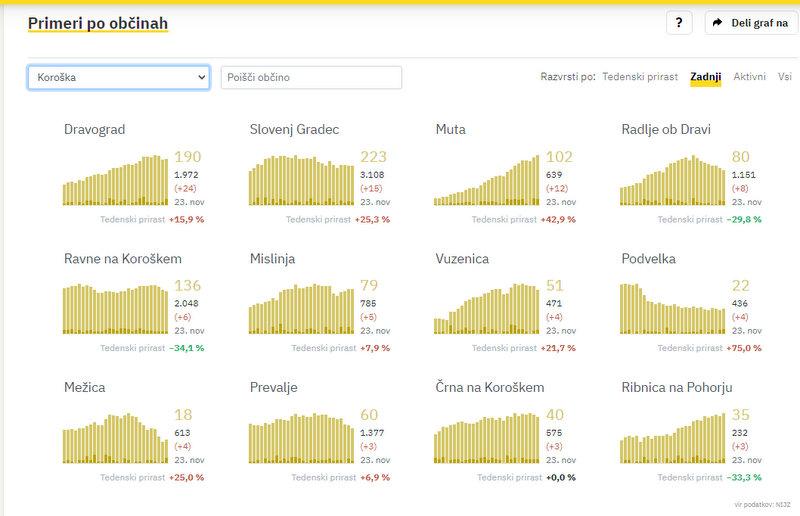Click the Poišči občino search field
800x516 pixels.
click(x=311, y=77)
